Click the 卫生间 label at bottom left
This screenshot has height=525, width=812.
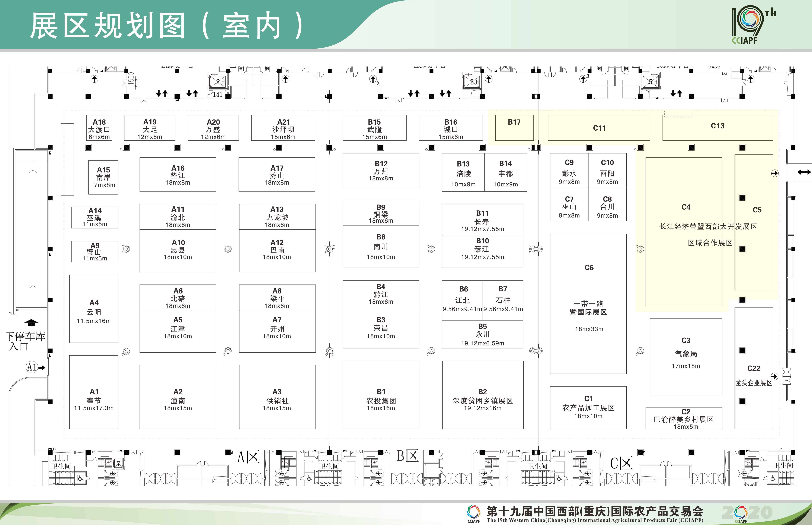(61, 466)
